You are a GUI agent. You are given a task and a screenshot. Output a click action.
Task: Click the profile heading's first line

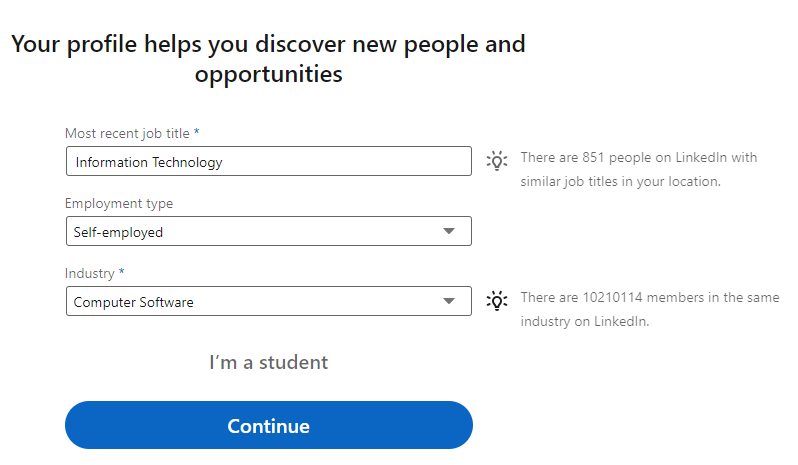tap(268, 44)
